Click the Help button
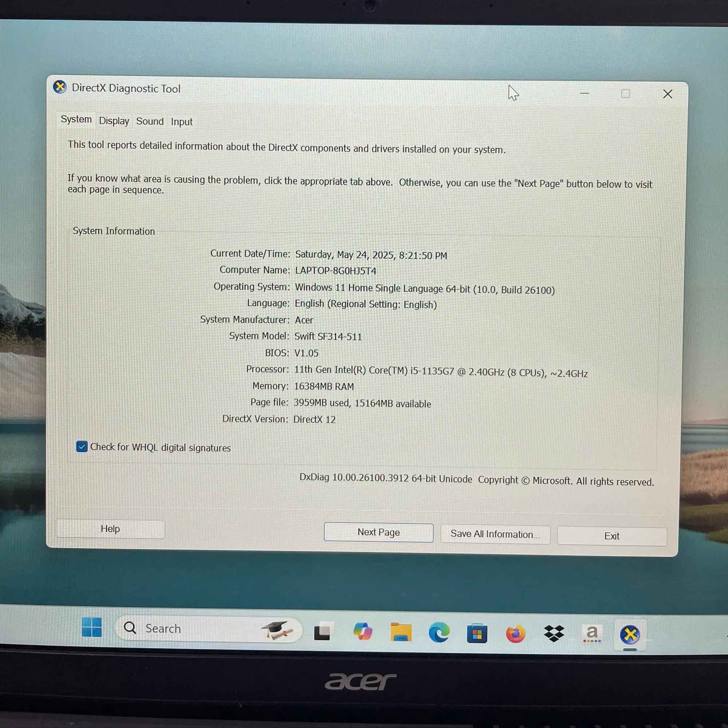 point(110,529)
